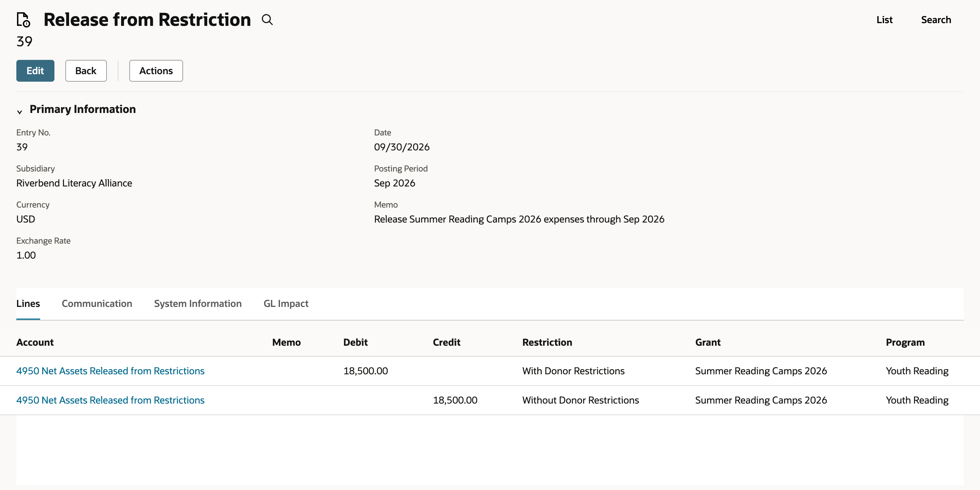
Task: Click the Grant column header
Action: tap(708, 342)
